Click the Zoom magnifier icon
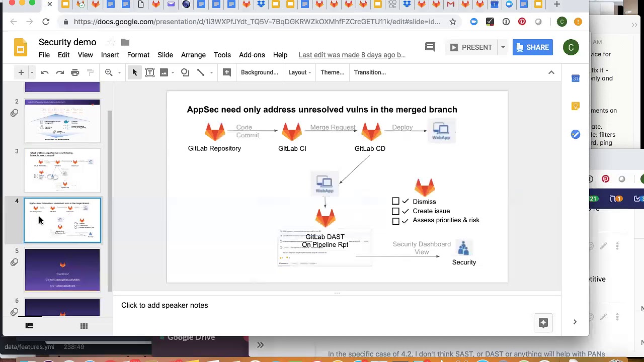644x362 pixels. [x=109, y=72]
